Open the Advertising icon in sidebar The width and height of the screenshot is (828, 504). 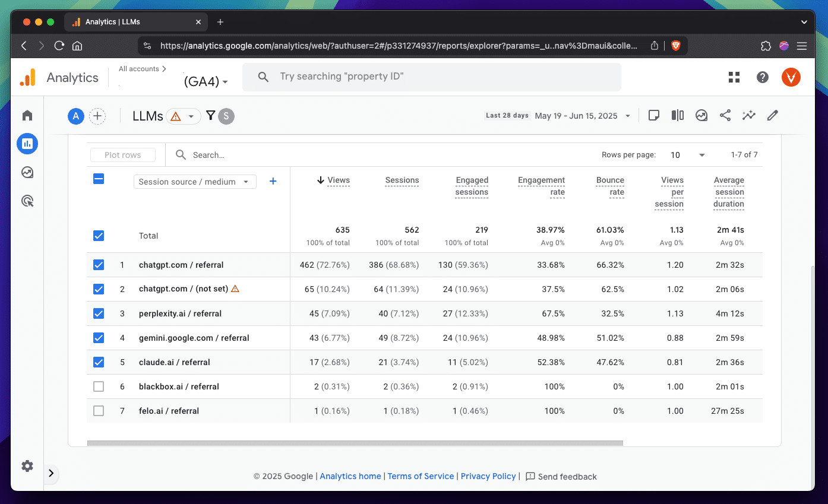[27, 201]
